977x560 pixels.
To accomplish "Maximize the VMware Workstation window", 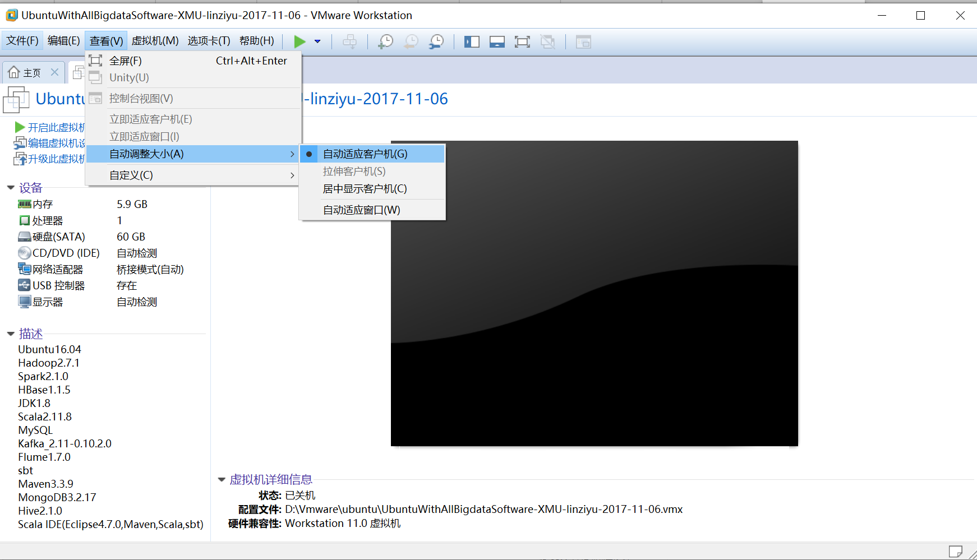I will pyautogui.click(x=920, y=15).
